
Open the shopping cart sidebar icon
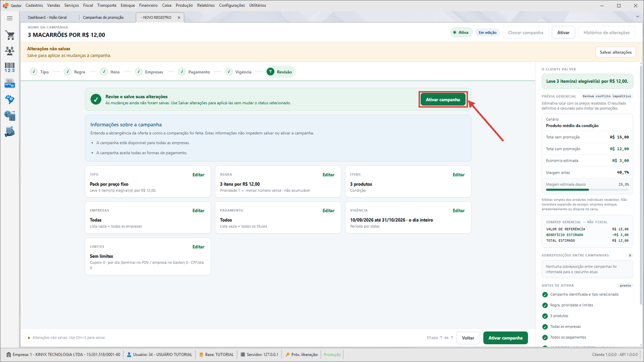coord(10,35)
